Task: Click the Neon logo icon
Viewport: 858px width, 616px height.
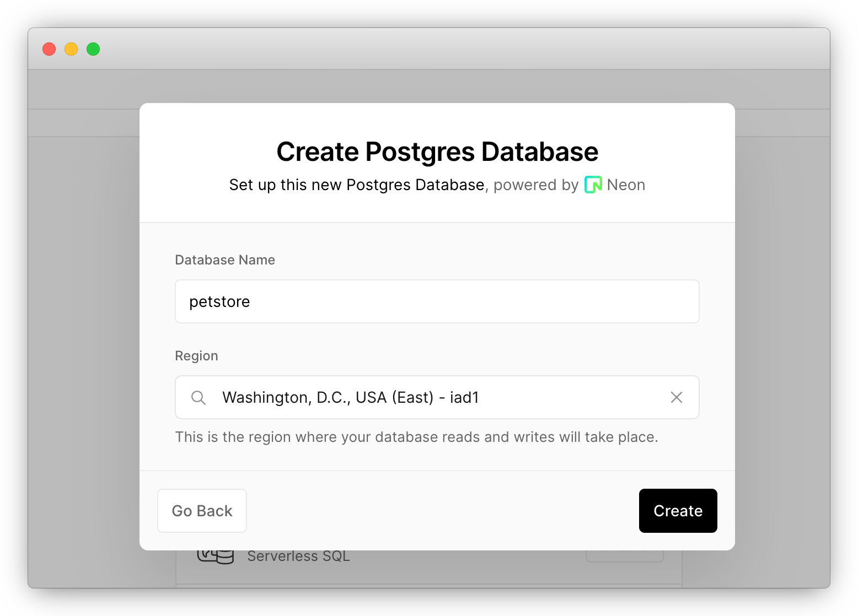Action: point(593,185)
